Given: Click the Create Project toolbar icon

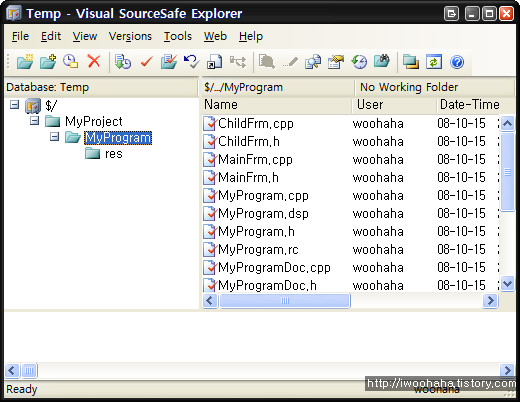Looking at the screenshot, I should pos(25,62).
